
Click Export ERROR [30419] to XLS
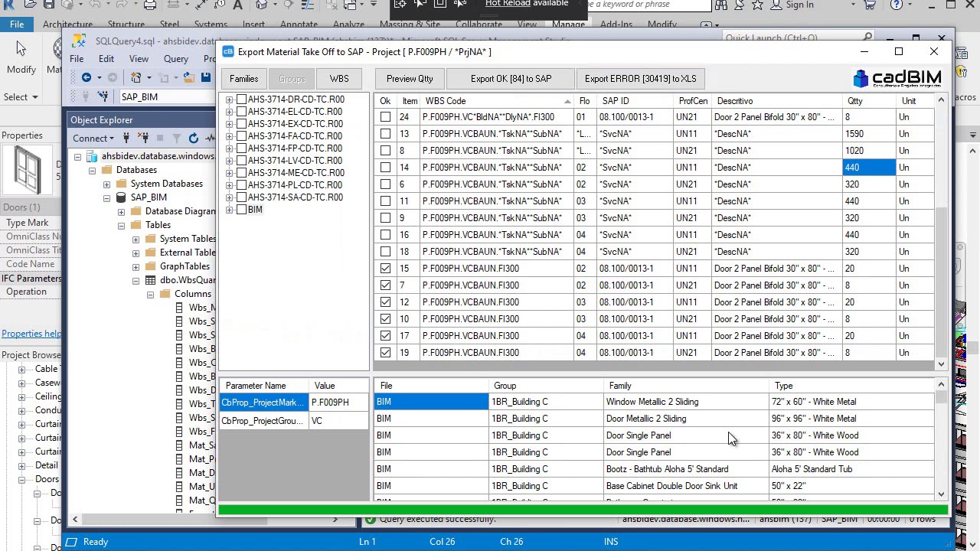click(x=641, y=79)
